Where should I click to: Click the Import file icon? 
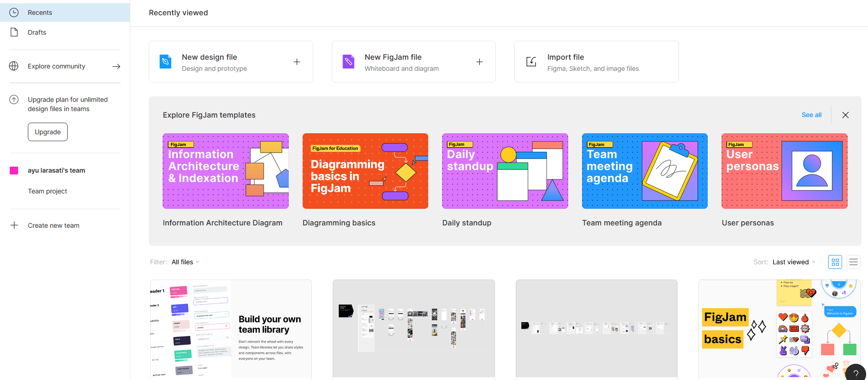point(531,62)
